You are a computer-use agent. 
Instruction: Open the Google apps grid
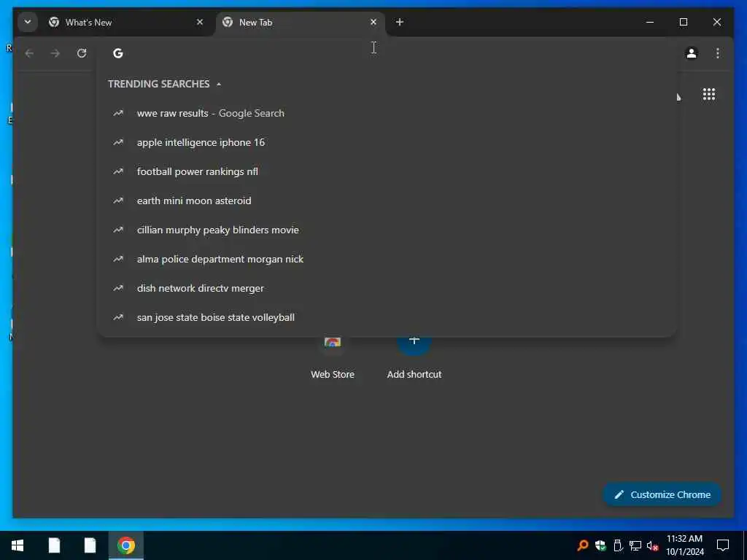tap(709, 94)
